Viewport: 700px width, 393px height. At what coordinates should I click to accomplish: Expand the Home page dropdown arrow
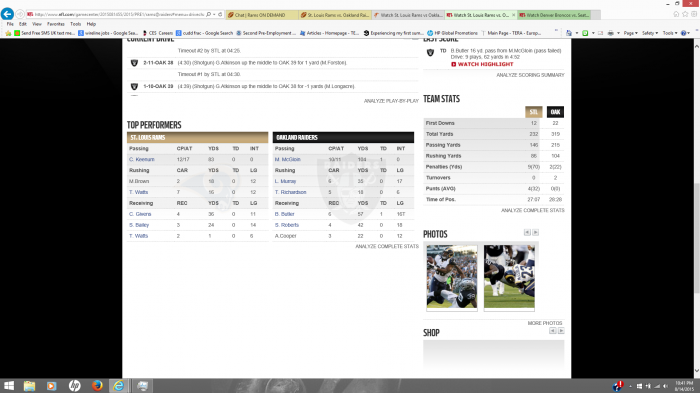pos(576,33)
